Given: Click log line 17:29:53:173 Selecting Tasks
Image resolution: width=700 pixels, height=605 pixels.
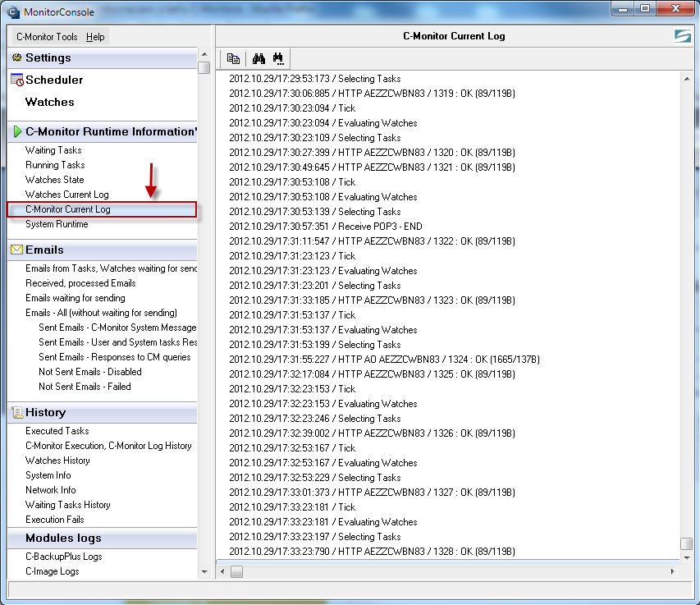Looking at the screenshot, I should [315, 79].
